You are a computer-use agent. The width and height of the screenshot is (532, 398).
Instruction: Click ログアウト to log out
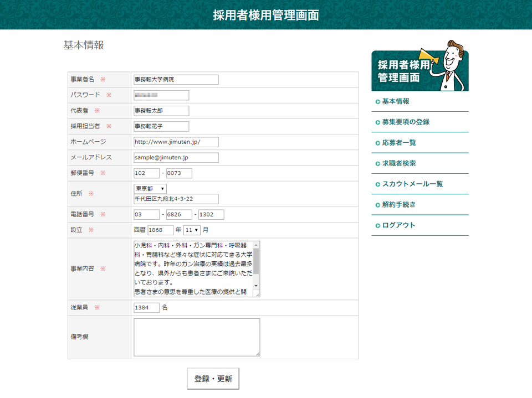point(398,225)
